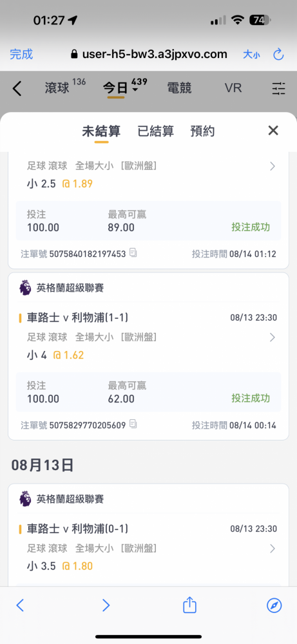Expand details for 小 2.5 bet
This screenshot has height=644, width=297.
pyautogui.click(x=272, y=166)
